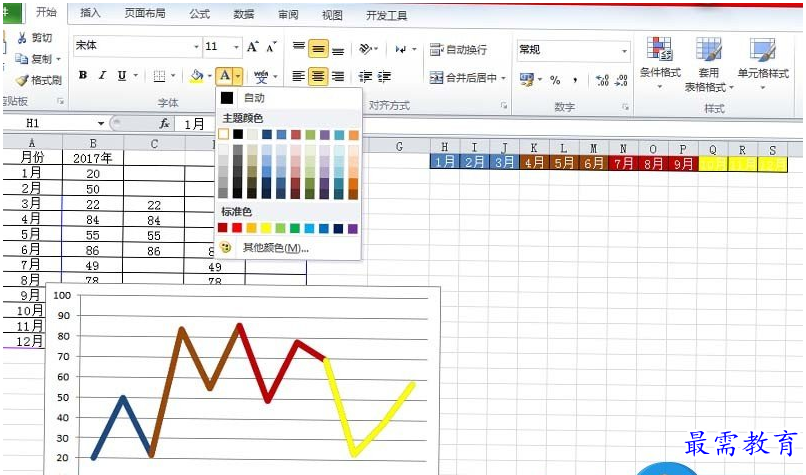806x475 pixels.
Task: Increase font size with large A icon
Action: click(252, 47)
